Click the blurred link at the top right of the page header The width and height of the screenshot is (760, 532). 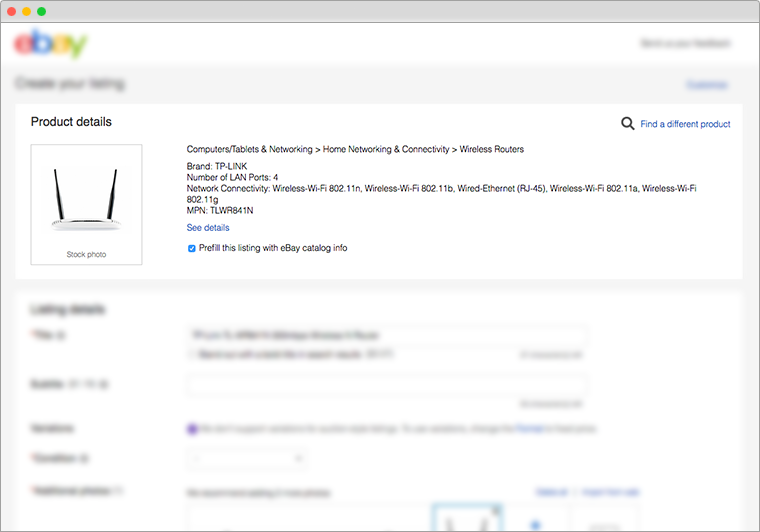685,43
